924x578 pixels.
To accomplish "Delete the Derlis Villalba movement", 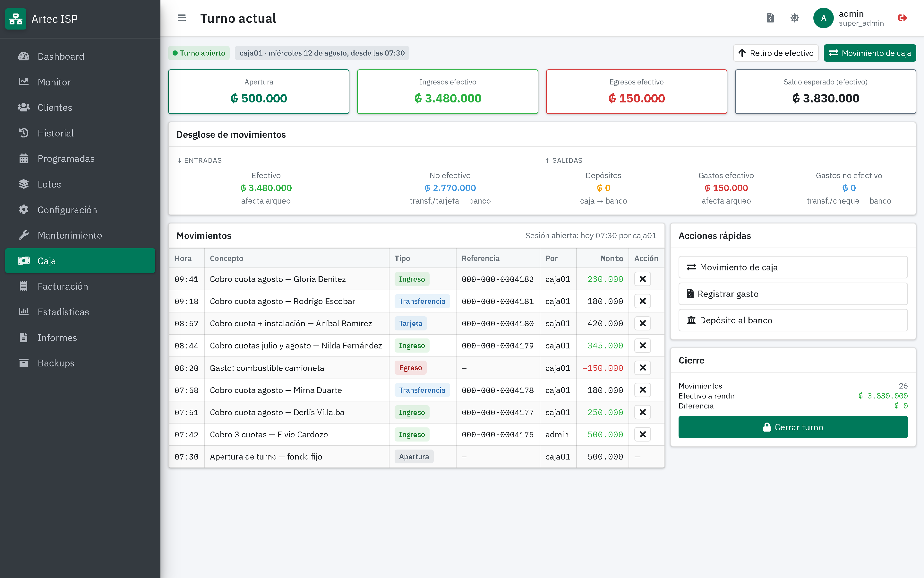I will [x=642, y=412].
